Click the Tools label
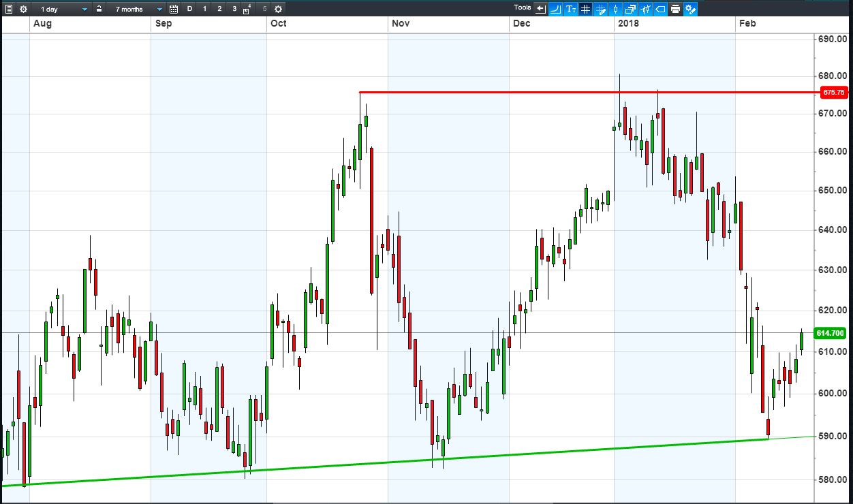 (x=523, y=7)
